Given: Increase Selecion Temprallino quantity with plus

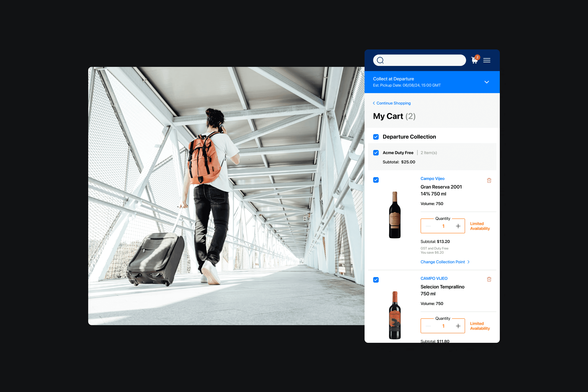Looking at the screenshot, I should point(458,326).
